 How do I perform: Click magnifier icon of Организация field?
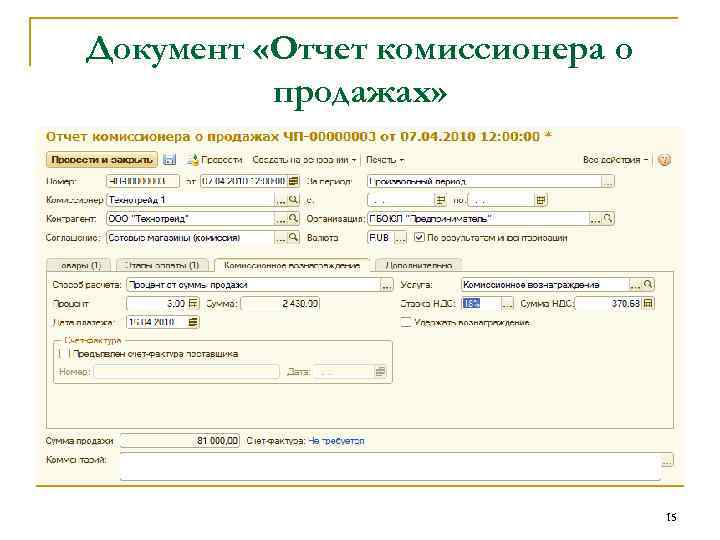tap(608, 219)
